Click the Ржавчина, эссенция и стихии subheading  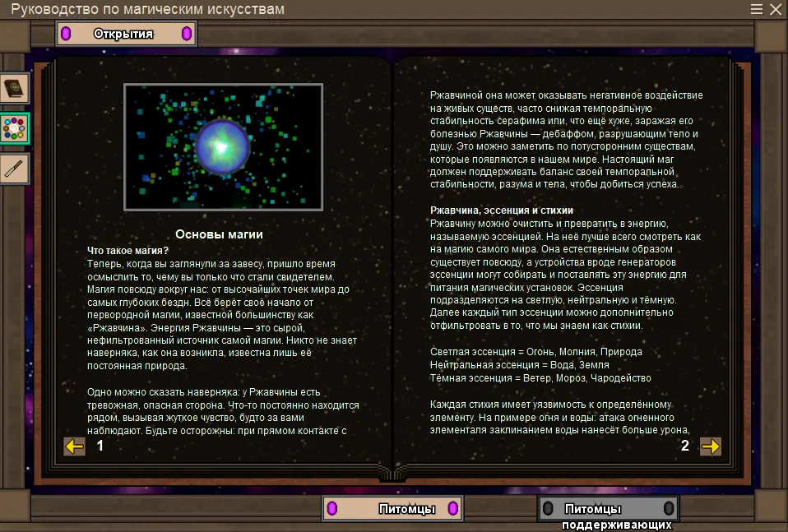tap(502, 210)
